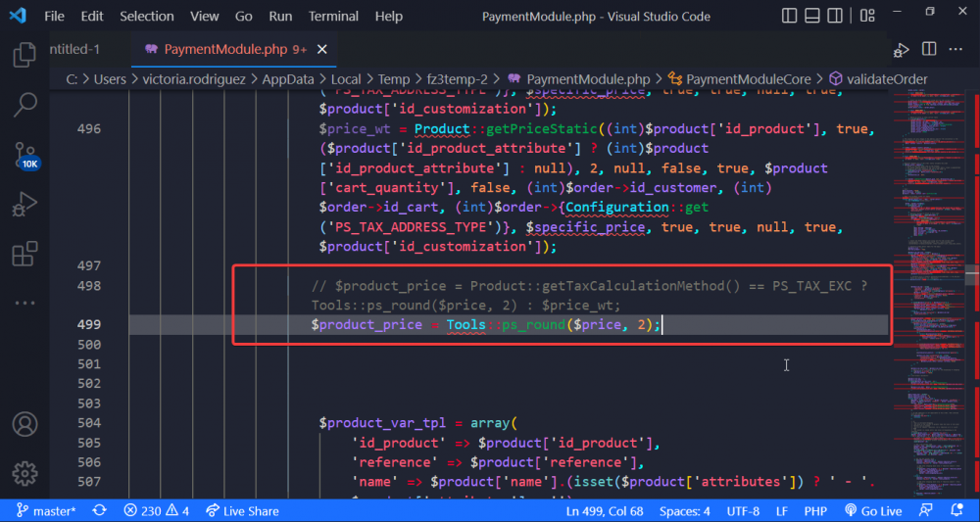Start Live Share from status bar
The width and height of the screenshot is (980, 522).
coord(242,511)
